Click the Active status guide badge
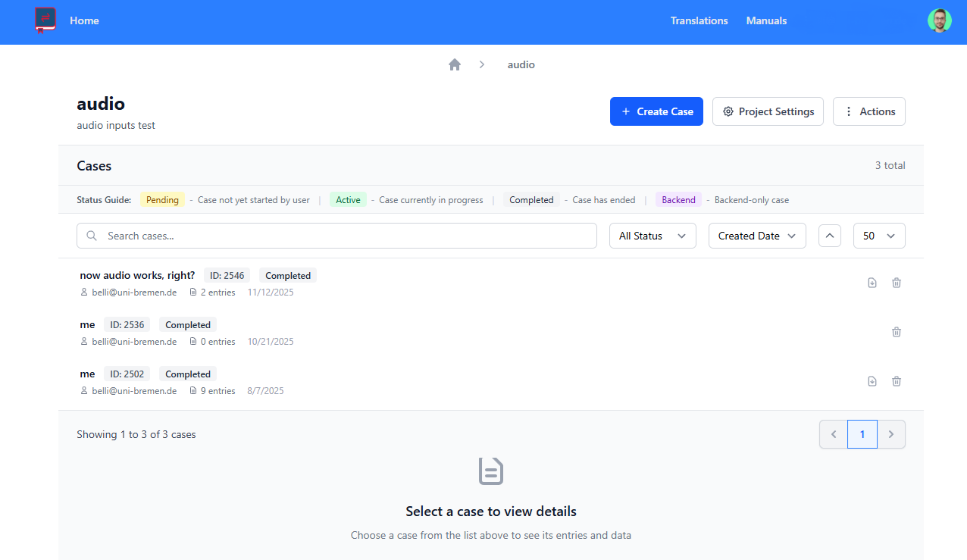 (x=348, y=200)
